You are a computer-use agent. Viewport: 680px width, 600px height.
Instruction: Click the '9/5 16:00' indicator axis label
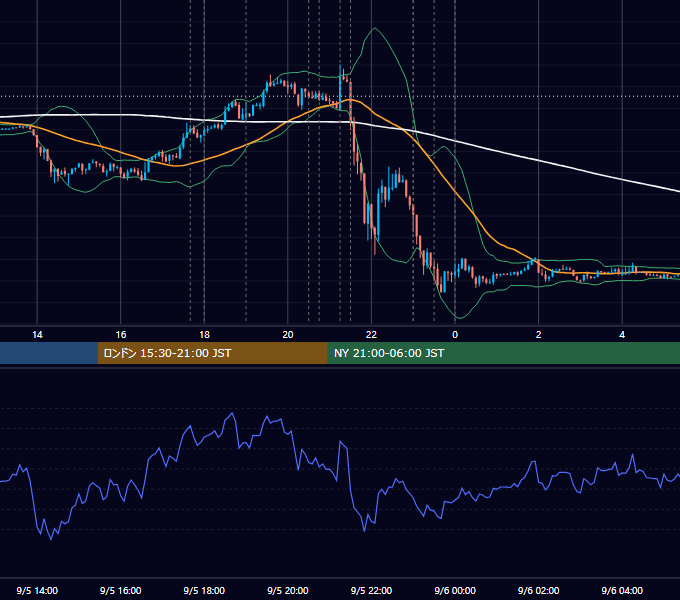click(121, 590)
